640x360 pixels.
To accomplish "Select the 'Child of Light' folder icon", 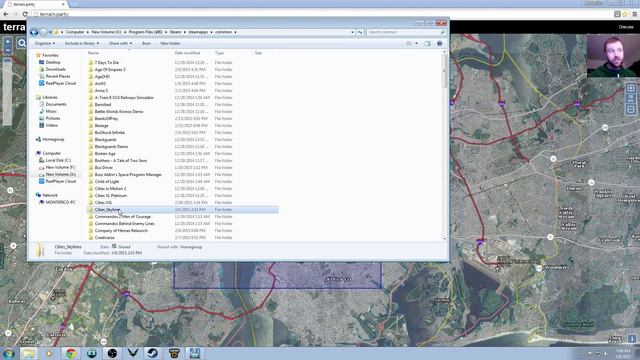I will click(91, 182).
